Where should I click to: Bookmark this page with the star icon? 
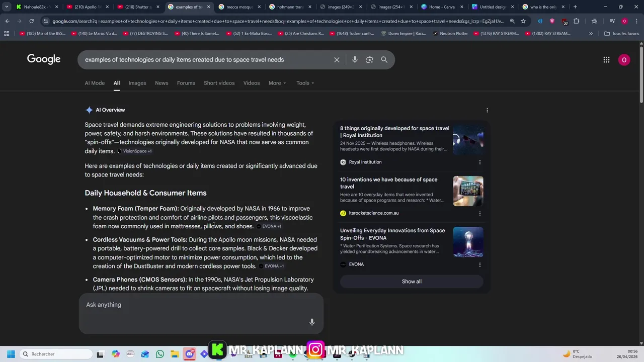[x=523, y=21]
